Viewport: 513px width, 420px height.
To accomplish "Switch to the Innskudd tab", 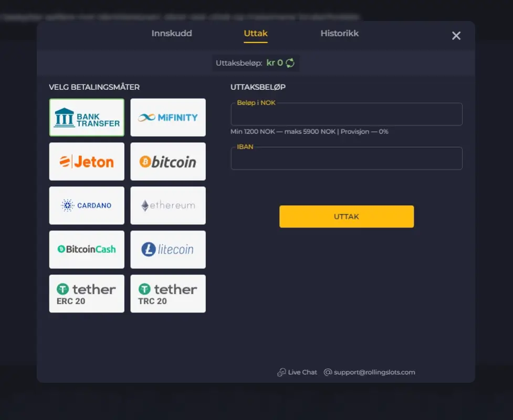I will pos(172,34).
